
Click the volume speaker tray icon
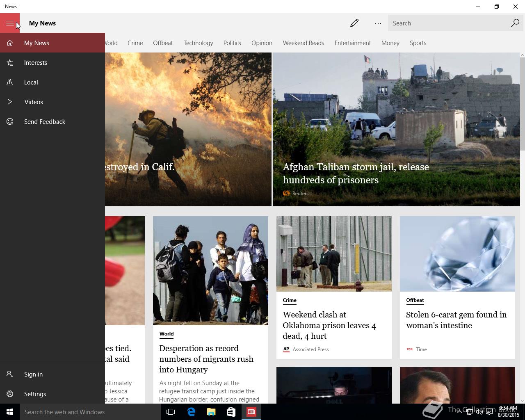479,412
